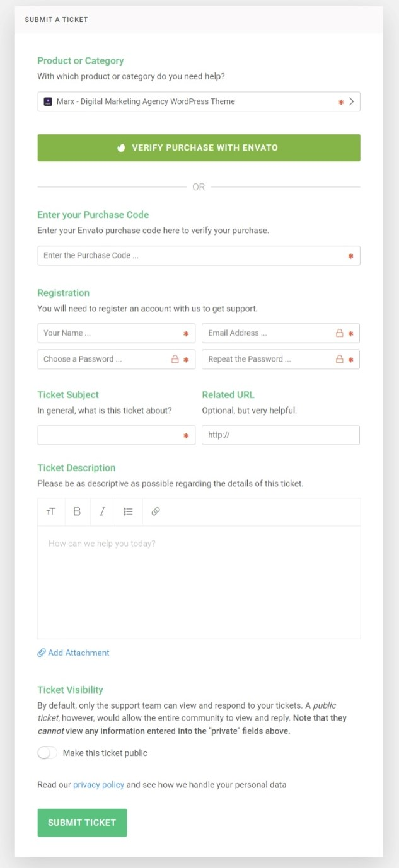Submit the ticket with Submit Ticket button

(82, 823)
